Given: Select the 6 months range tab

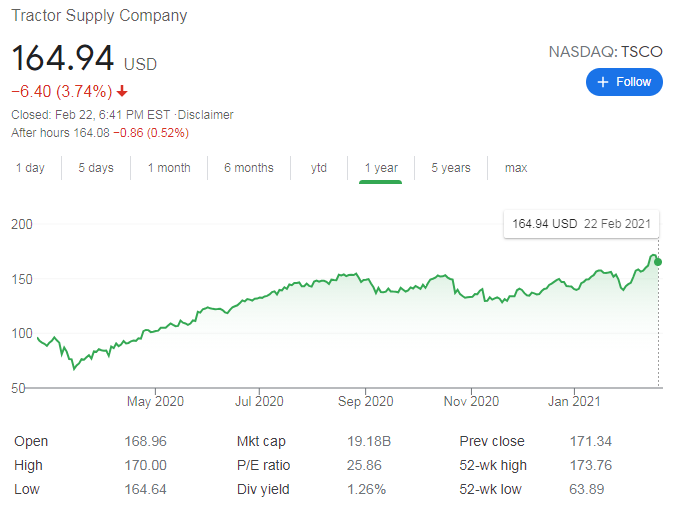Looking at the screenshot, I should coord(249,168).
